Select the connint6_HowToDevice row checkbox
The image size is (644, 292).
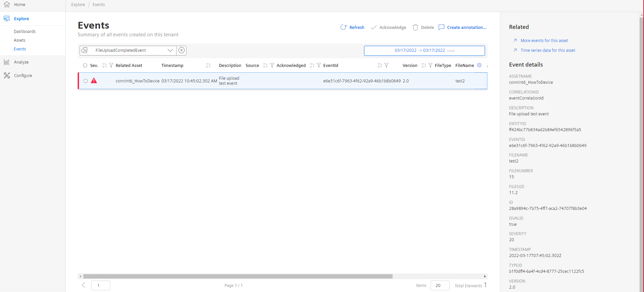(85, 81)
